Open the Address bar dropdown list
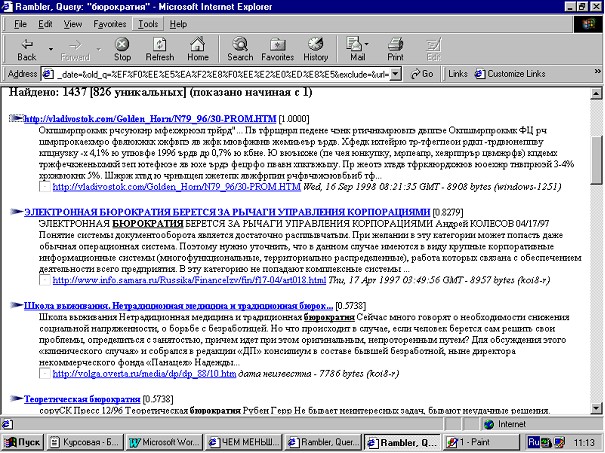Image resolution: width=605 pixels, height=453 pixels. [402, 74]
